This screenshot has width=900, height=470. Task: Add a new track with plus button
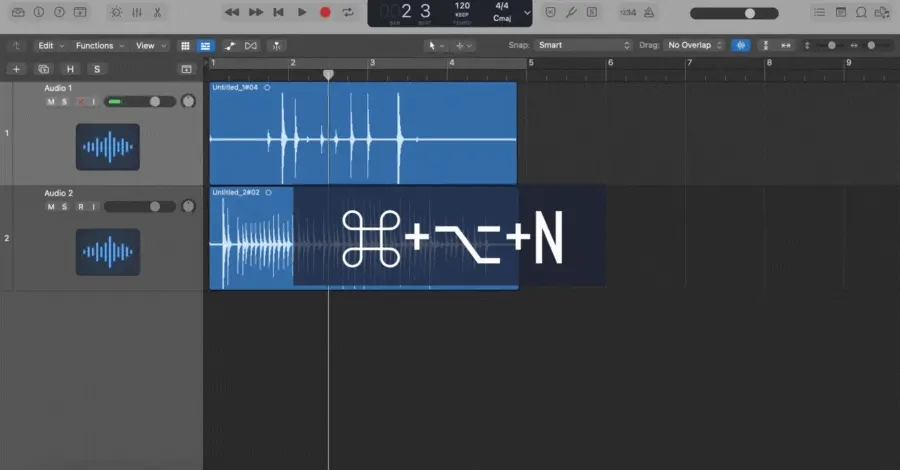point(16,69)
